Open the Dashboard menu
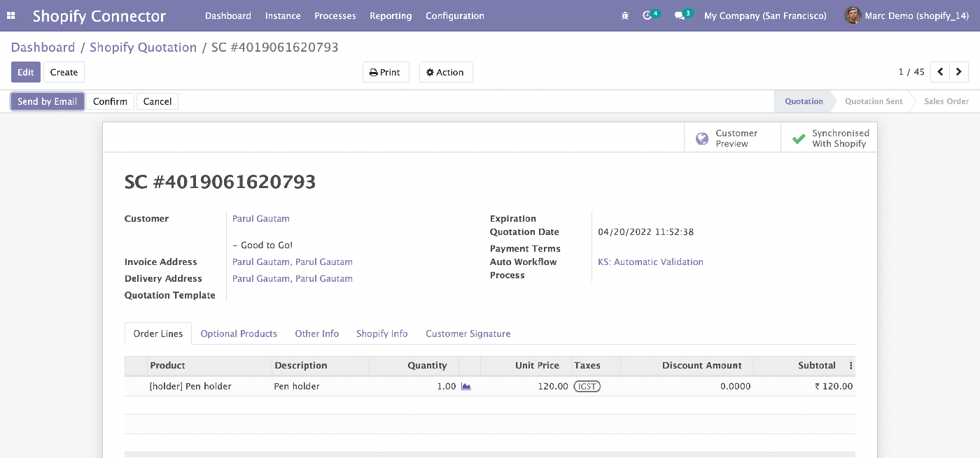The width and height of the screenshot is (980, 458). pyautogui.click(x=228, y=15)
